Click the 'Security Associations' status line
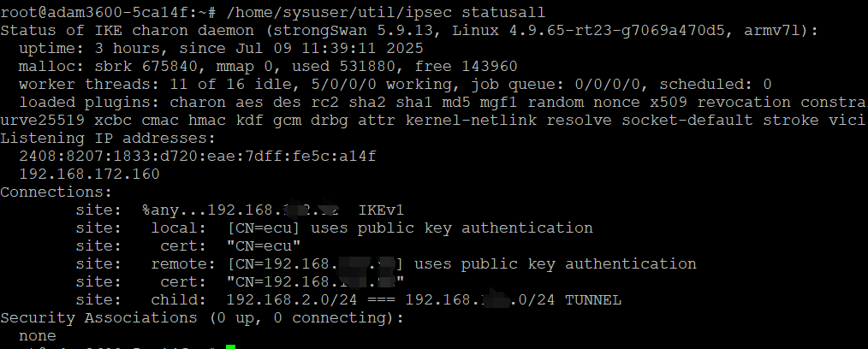Viewport: 868px width, 349px height. [201, 317]
